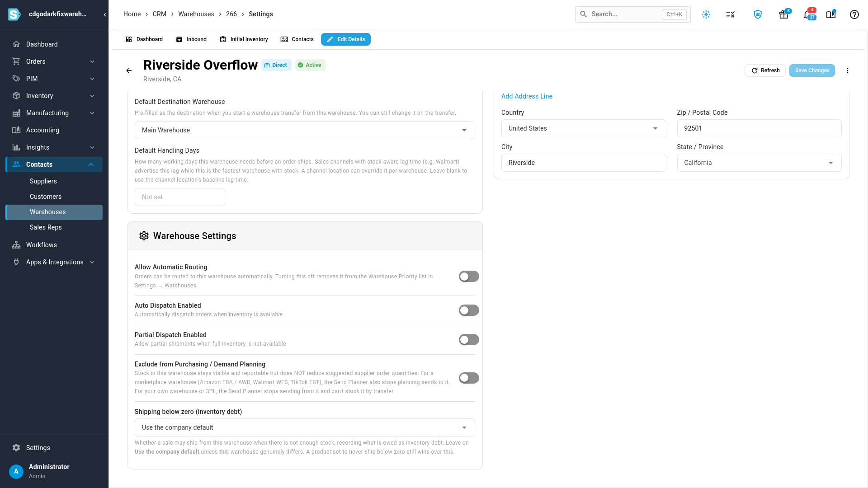868x488 pixels.
Task: Open the Shipping below zero dropdown
Action: [x=305, y=427]
